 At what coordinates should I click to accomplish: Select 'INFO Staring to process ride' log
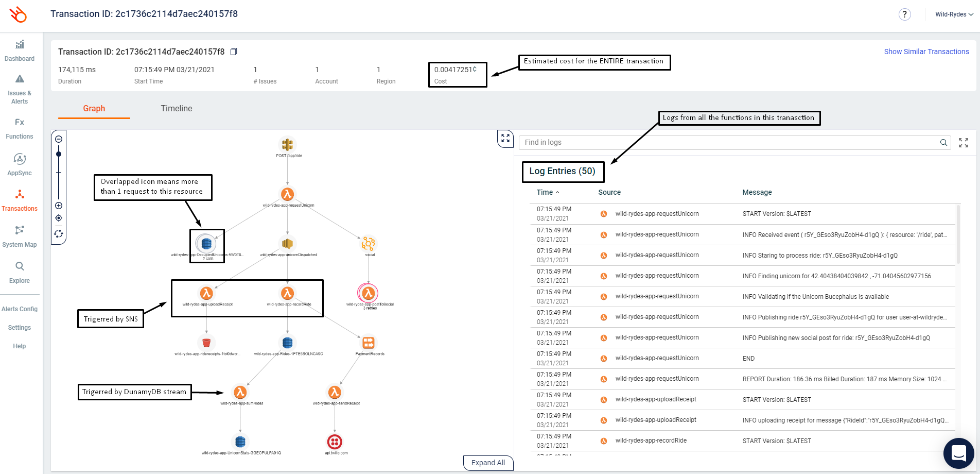742,255
